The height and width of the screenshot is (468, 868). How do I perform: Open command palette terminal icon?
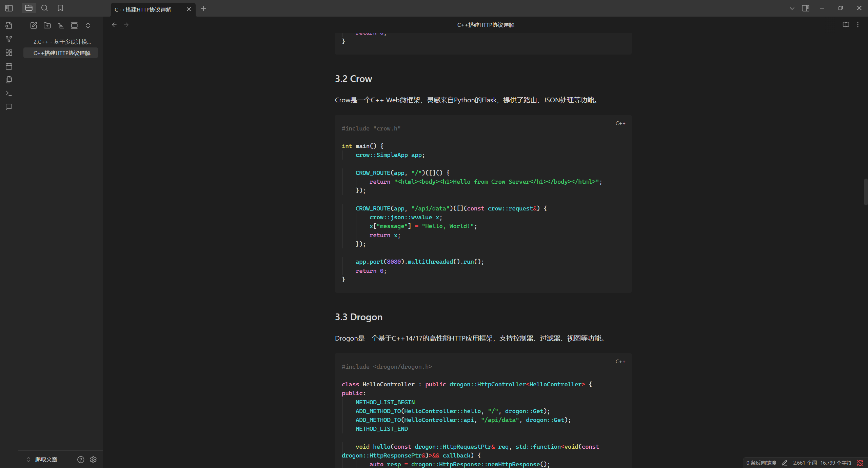[9, 93]
